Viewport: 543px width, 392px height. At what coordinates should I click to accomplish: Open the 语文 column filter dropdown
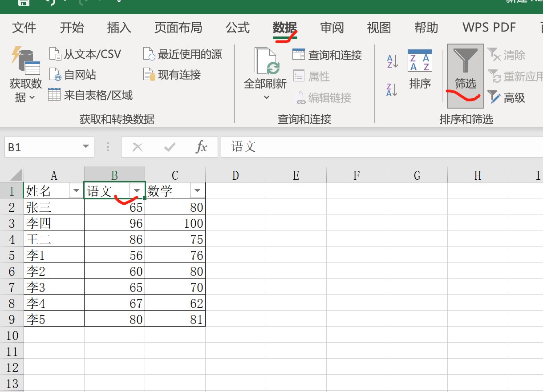click(x=137, y=190)
